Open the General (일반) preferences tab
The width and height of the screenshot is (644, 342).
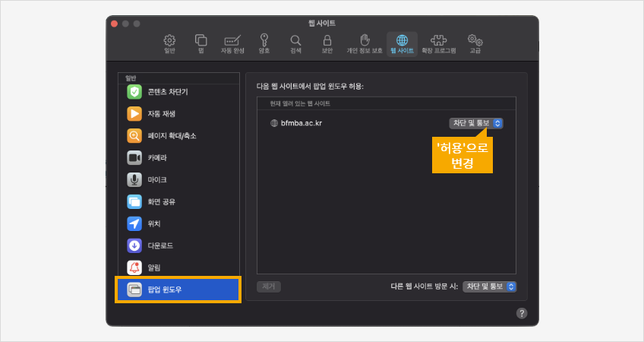[169, 44]
